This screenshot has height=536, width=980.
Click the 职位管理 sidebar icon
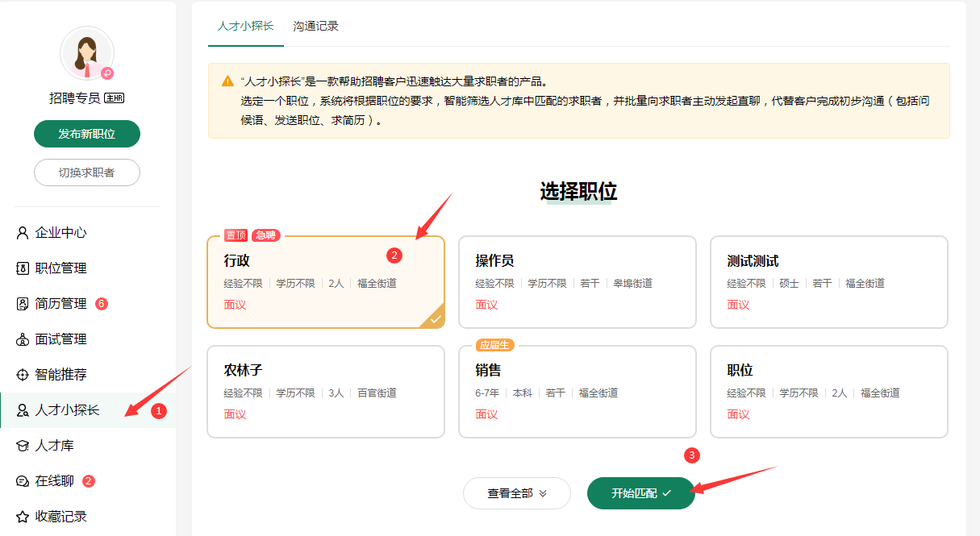click(x=23, y=268)
